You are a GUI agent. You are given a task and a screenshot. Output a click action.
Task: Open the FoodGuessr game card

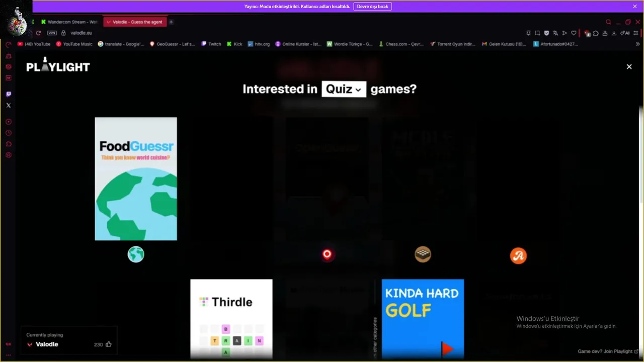[x=136, y=179]
